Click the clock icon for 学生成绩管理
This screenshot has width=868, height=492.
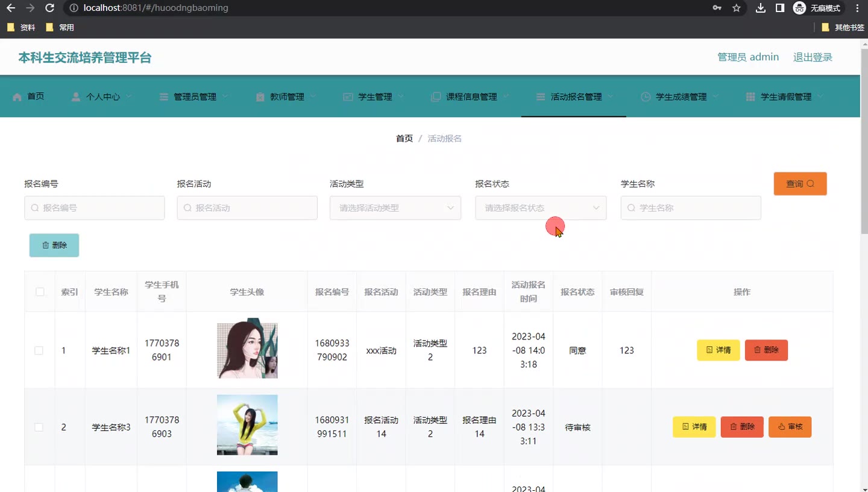pyautogui.click(x=646, y=96)
